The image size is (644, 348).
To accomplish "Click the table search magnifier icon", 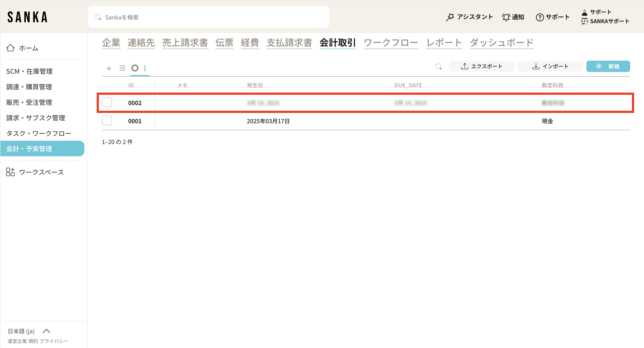I will click(438, 66).
